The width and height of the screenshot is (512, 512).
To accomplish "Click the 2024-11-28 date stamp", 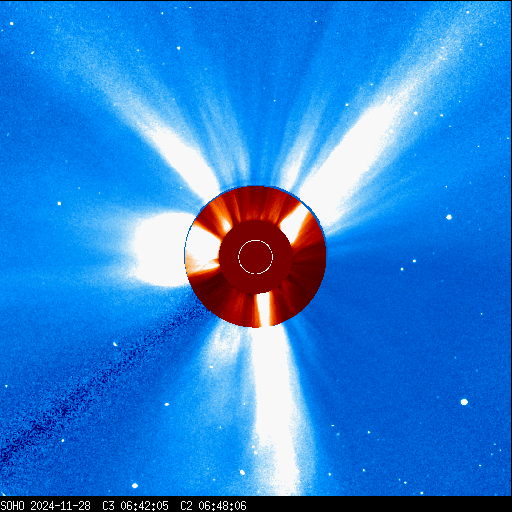I will (60, 506).
